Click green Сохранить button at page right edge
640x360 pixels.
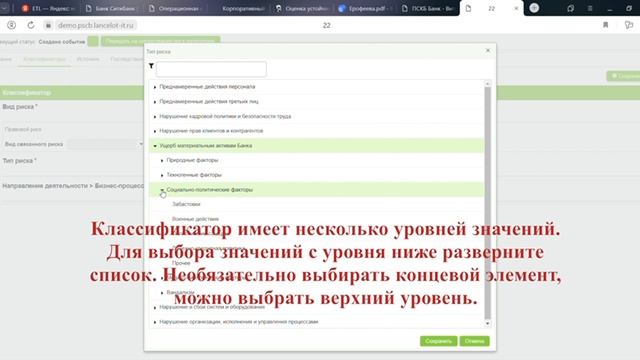tap(623, 76)
